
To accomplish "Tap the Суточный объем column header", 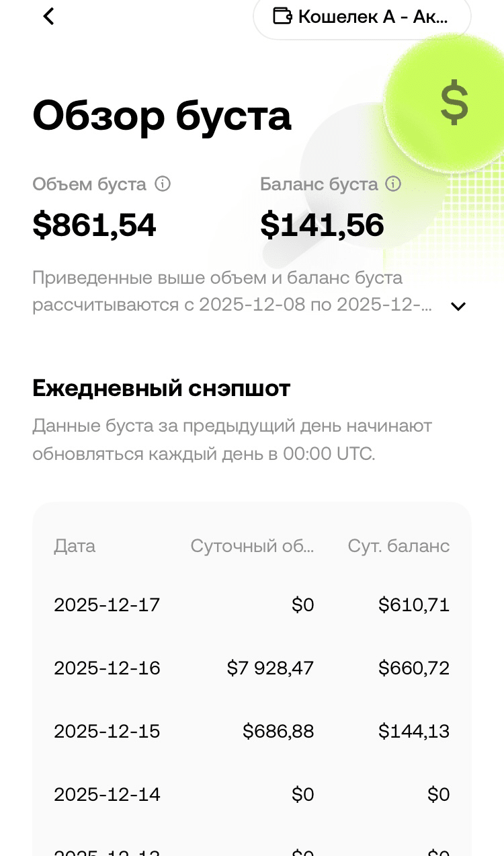I will (252, 546).
